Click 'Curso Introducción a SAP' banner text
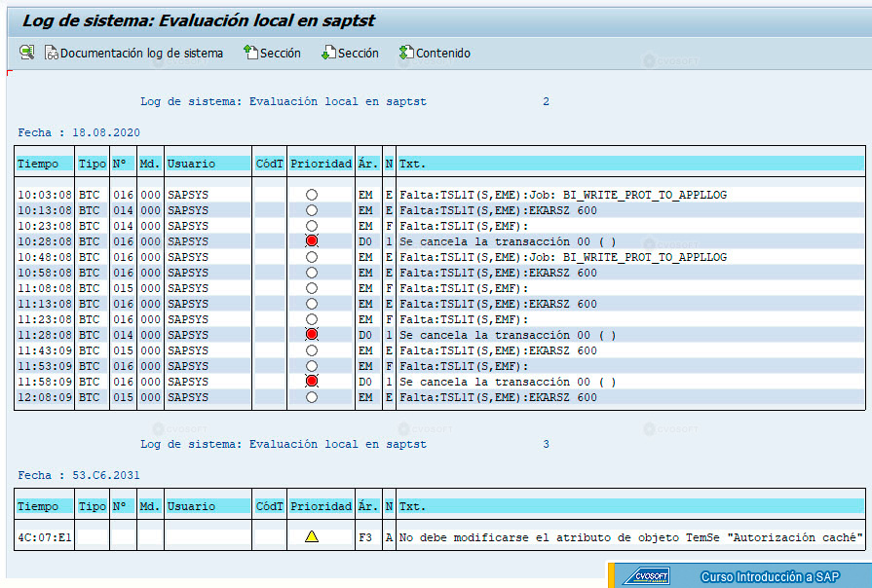The height and width of the screenshot is (588, 872). pyautogui.click(x=770, y=577)
